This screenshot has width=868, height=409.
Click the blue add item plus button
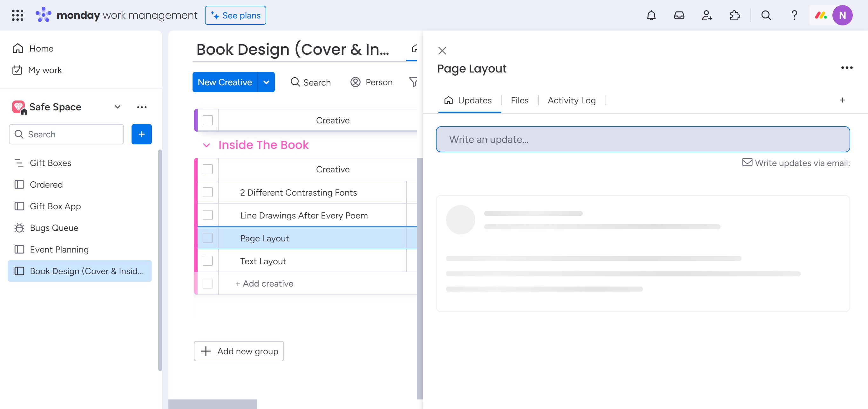141,134
